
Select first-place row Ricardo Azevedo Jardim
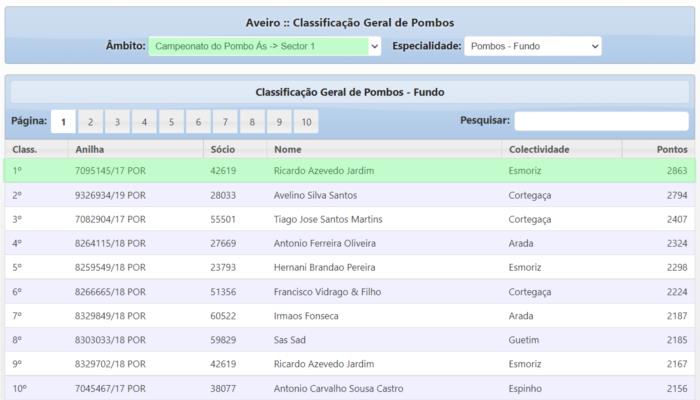[x=323, y=171]
